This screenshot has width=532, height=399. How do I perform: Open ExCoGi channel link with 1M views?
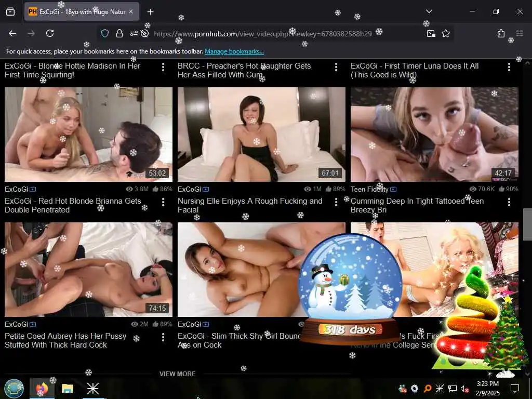(x=189, y=189)
